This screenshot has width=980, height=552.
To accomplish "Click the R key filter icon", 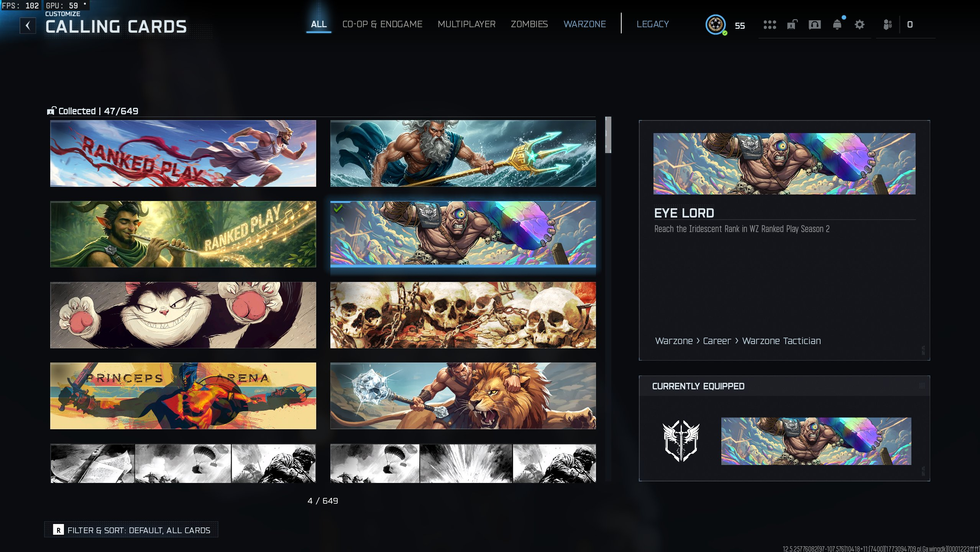I will point(58,530).
